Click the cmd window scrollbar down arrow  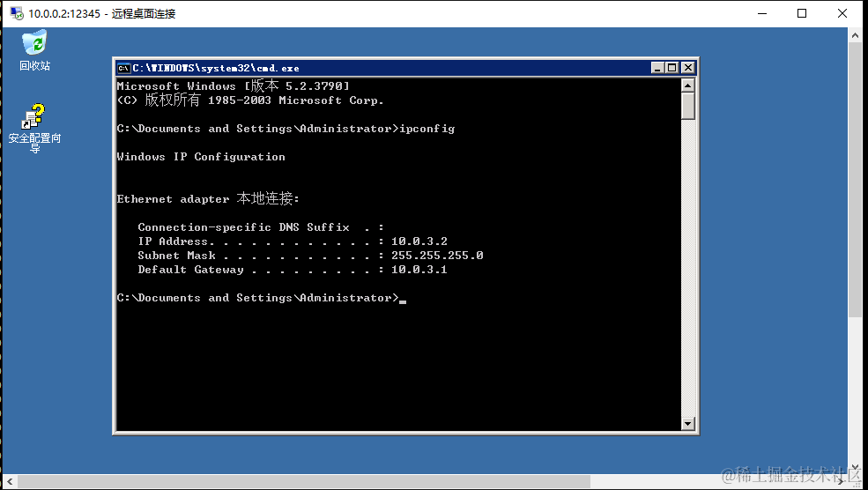tap(687, 424)
